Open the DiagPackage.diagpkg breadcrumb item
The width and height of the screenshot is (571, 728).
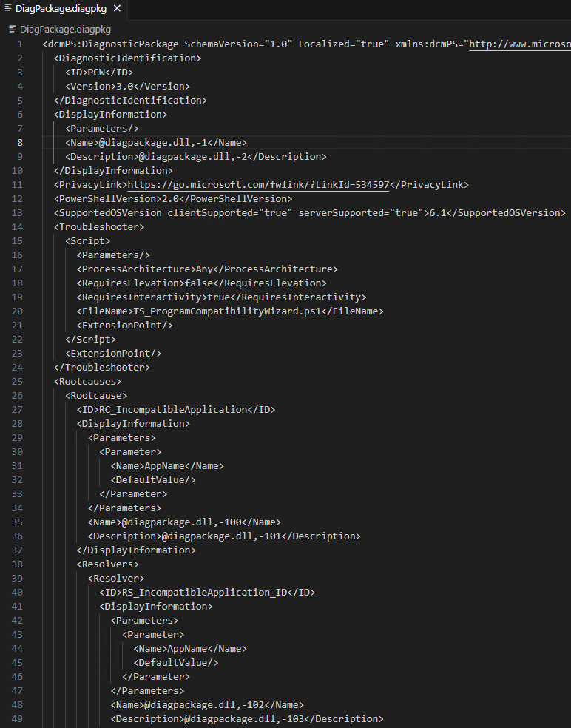[65, 30]
